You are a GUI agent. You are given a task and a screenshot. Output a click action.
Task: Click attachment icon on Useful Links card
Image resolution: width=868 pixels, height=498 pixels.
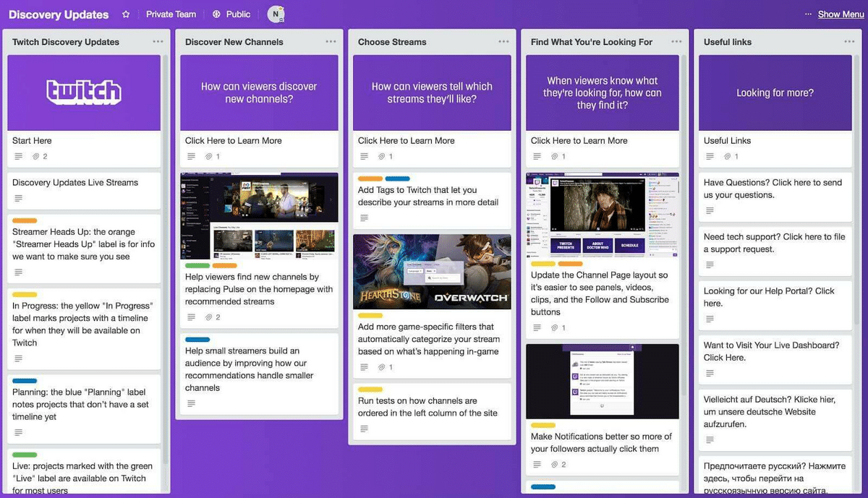coord(727,157)
